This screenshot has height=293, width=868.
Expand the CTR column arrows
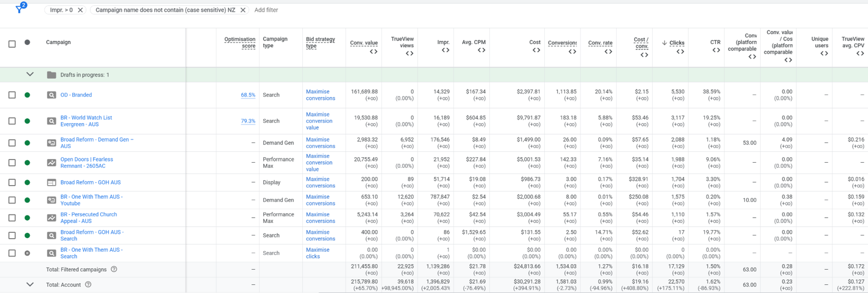[716, 50]
